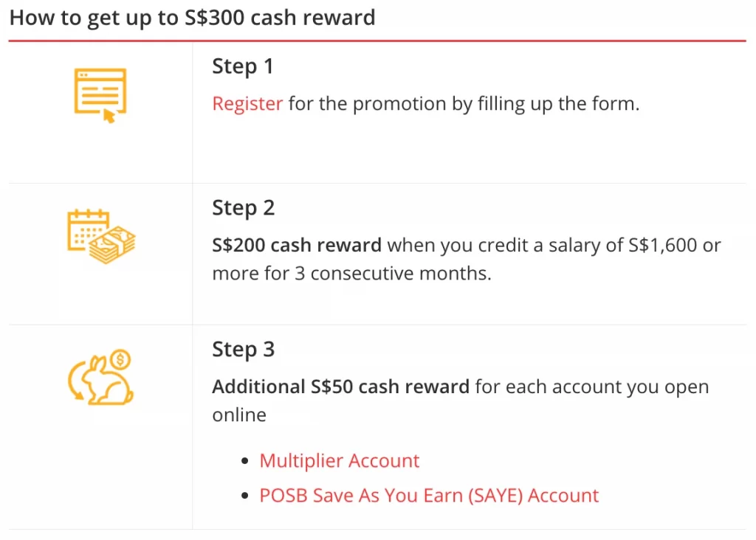This screenshot has width=756, height=540.
Task: Click the calendar and cash stack icon
Action: (x=101, y=237)
